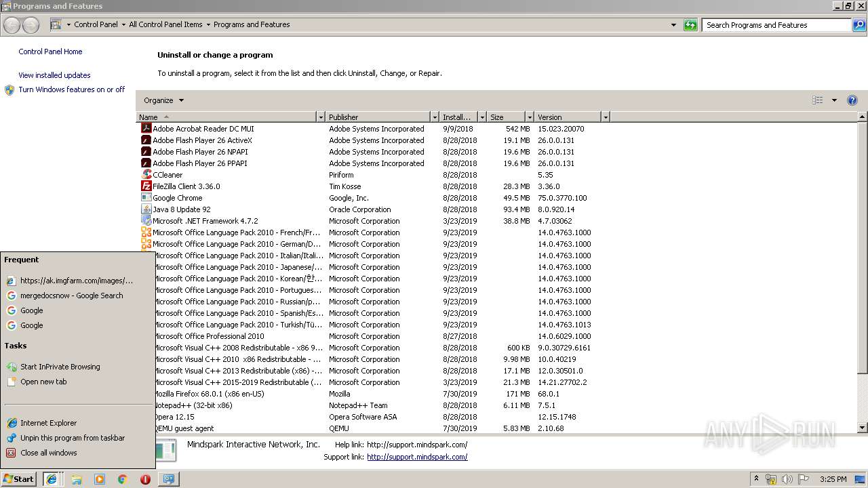Click the CCleaner program icon

[146, 174]
